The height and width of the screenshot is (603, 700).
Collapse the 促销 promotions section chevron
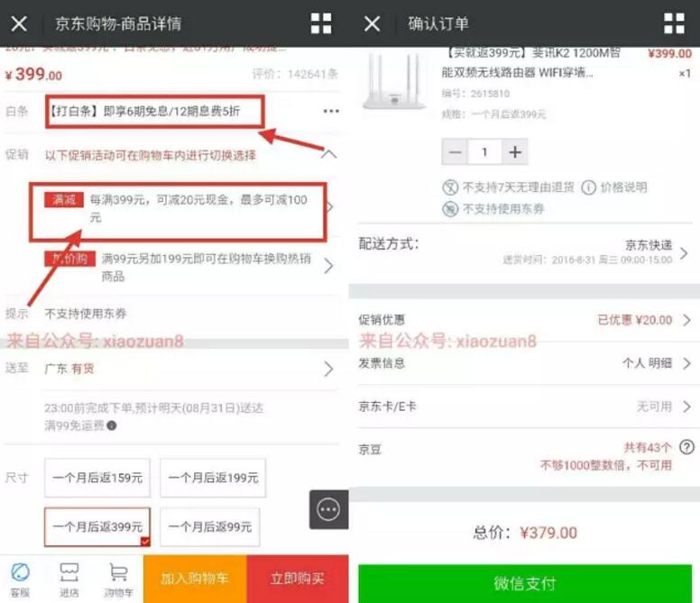(329, 155)
